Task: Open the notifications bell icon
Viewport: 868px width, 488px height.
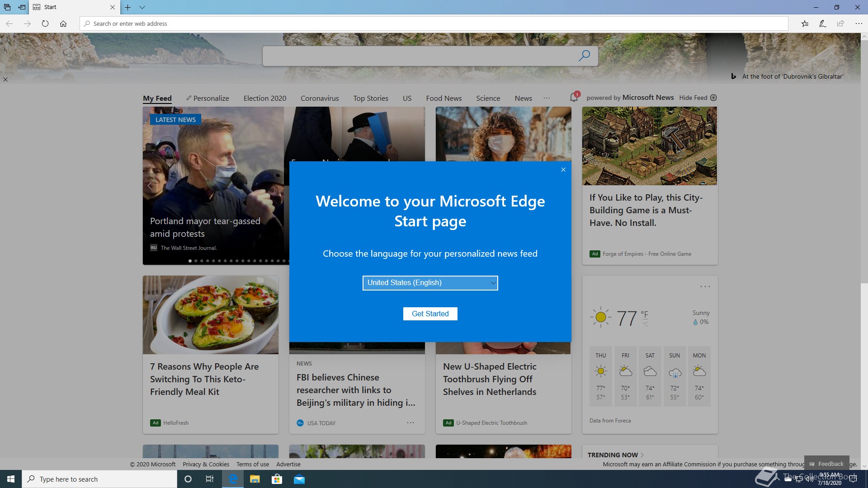Action: click(x=574, y=97)
